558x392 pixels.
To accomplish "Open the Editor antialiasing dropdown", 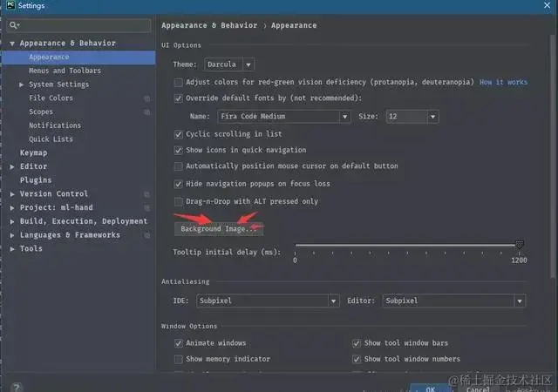I will [520, 301].
